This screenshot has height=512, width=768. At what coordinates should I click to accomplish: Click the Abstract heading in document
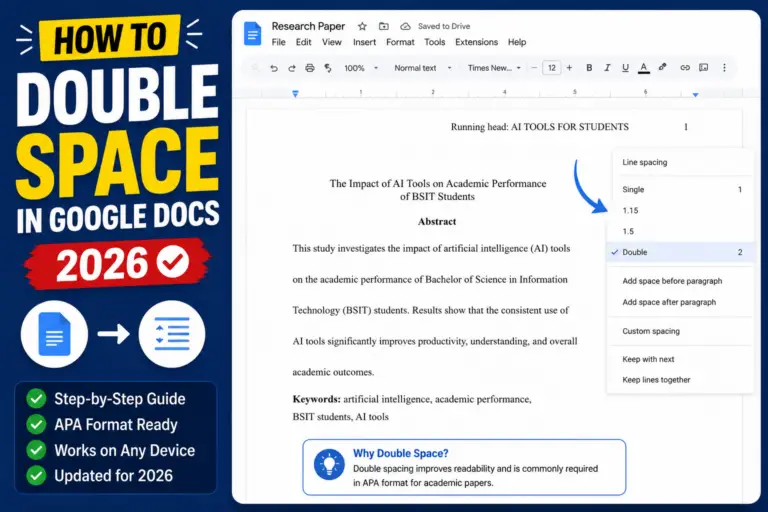(x=437, y=221)
